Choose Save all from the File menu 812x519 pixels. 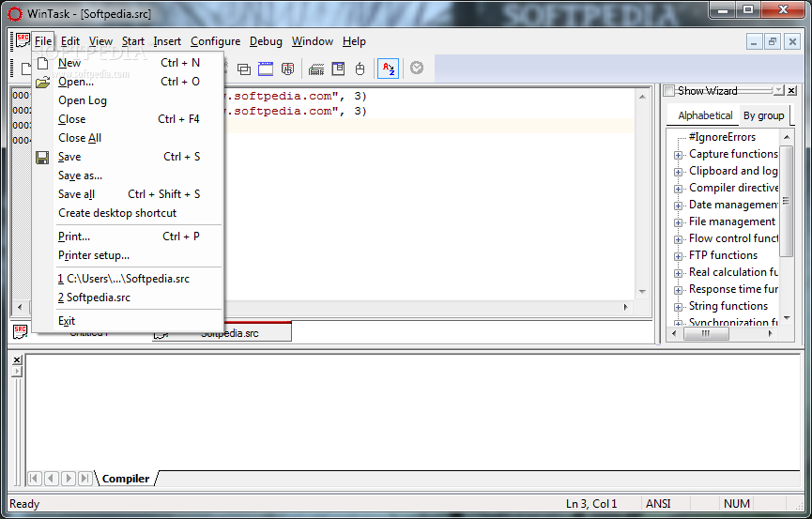(x=128, y=194)
